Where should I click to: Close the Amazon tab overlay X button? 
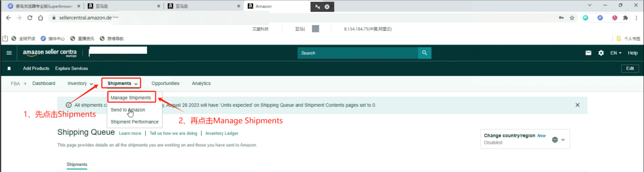coord(327,6)
